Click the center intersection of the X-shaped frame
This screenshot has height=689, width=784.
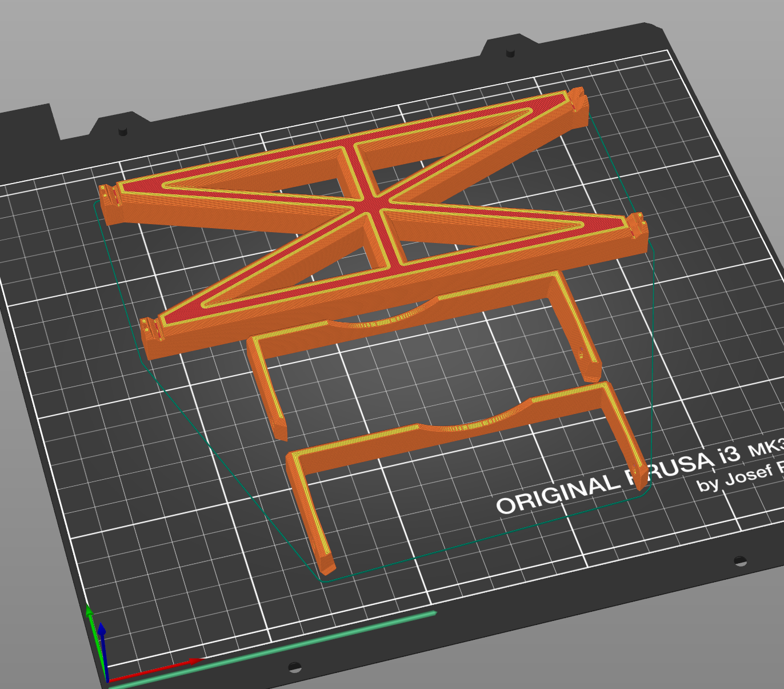tap(373, 206)
